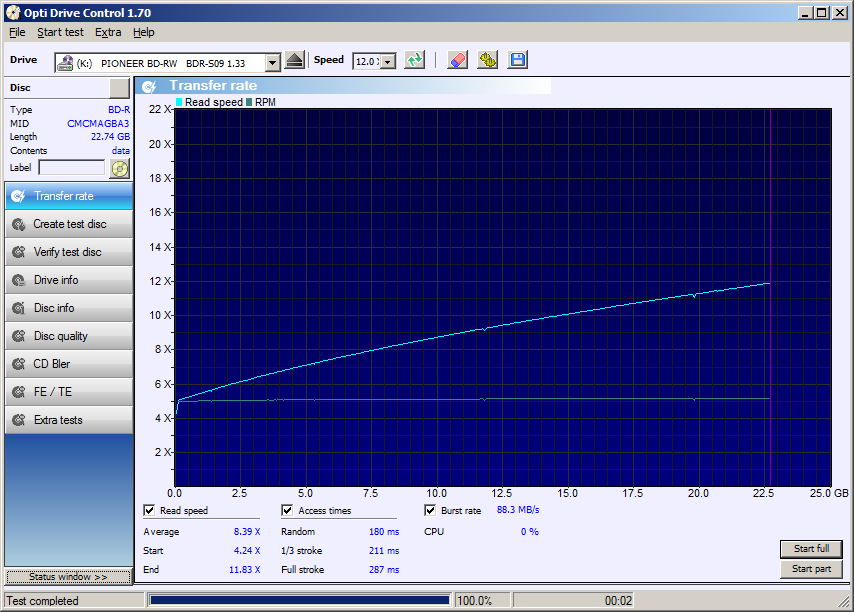Open settings with the yellow gear icon

tap(487, 60)
